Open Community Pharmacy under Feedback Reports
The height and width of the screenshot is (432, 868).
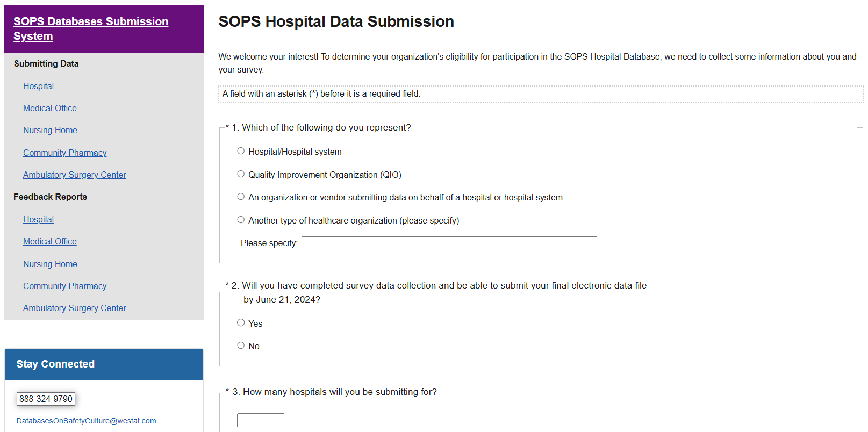tap(64, 286)
